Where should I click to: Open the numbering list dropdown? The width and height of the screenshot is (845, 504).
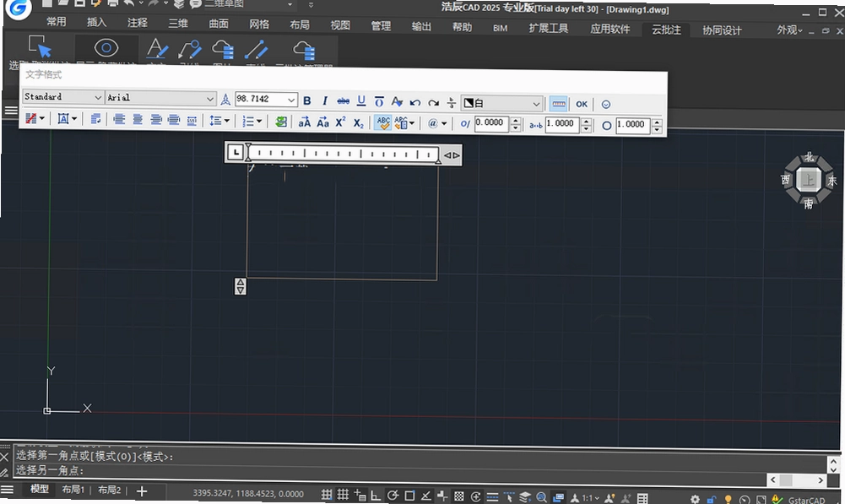click(x=252, y=122)
